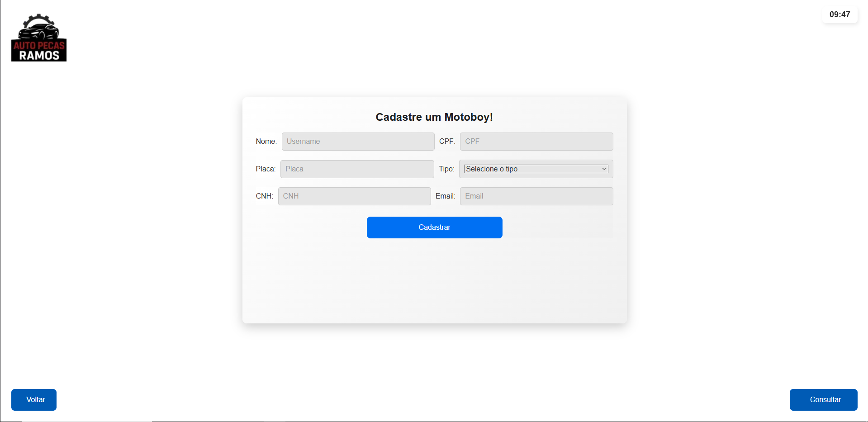
Task: Open the Consultar page button
Action: (823, 400)
